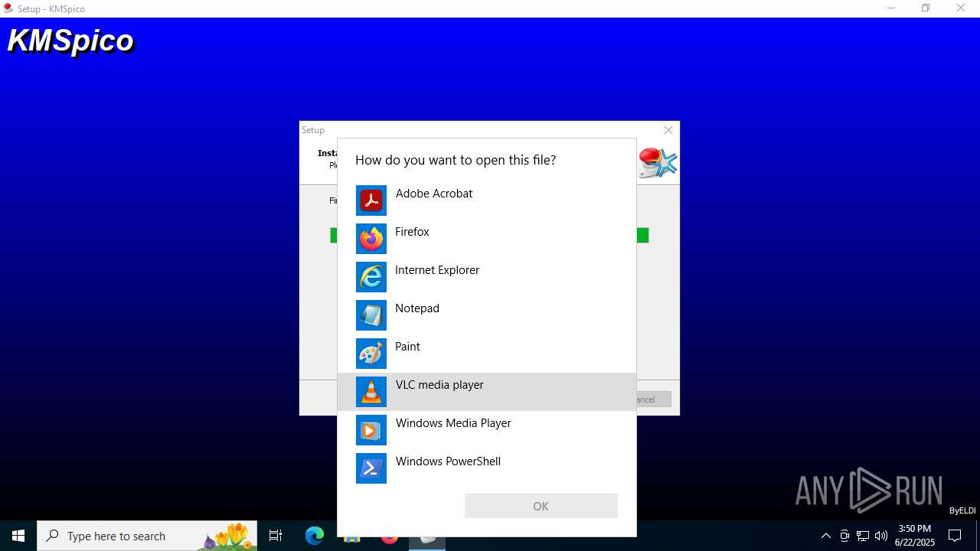
Task: Select the Paint text label
Action: tap(407, 347)
